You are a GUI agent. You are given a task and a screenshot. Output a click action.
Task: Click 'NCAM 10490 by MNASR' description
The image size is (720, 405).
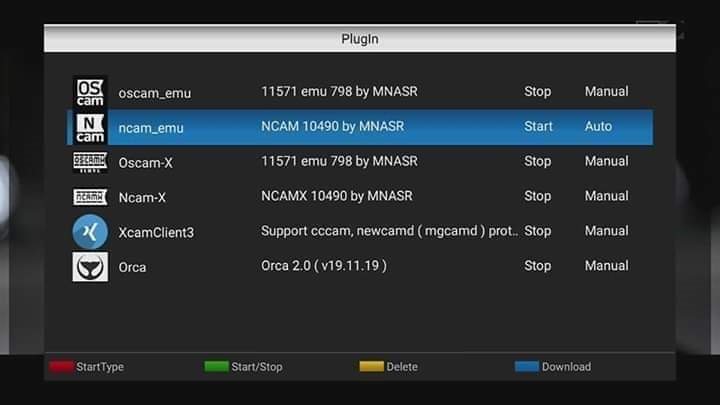point(332,126)
